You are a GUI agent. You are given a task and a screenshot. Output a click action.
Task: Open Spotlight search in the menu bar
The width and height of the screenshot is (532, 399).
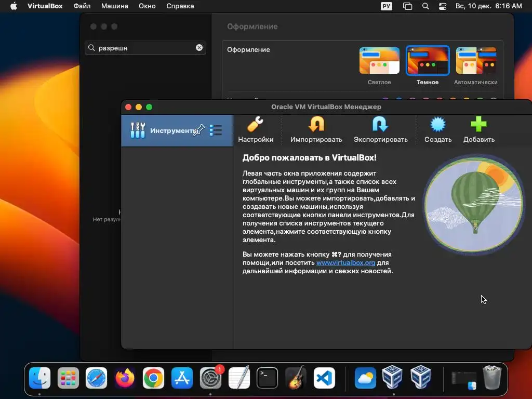coord(425,6)
